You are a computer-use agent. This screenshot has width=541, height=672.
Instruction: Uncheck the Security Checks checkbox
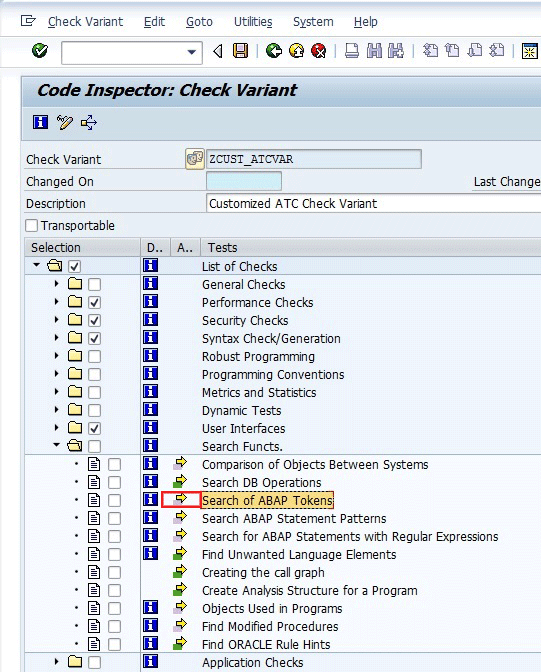[x=94, y=320]
